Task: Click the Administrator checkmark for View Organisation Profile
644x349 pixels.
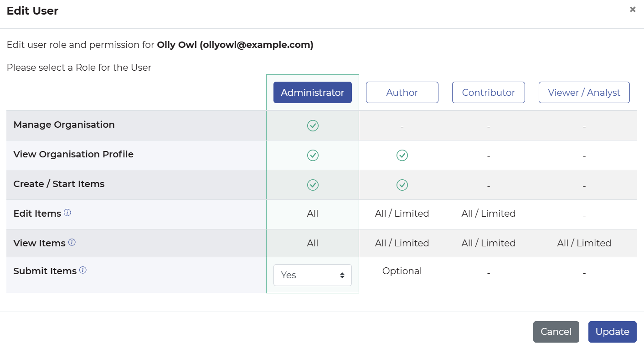Action: (x=312, y=155)
